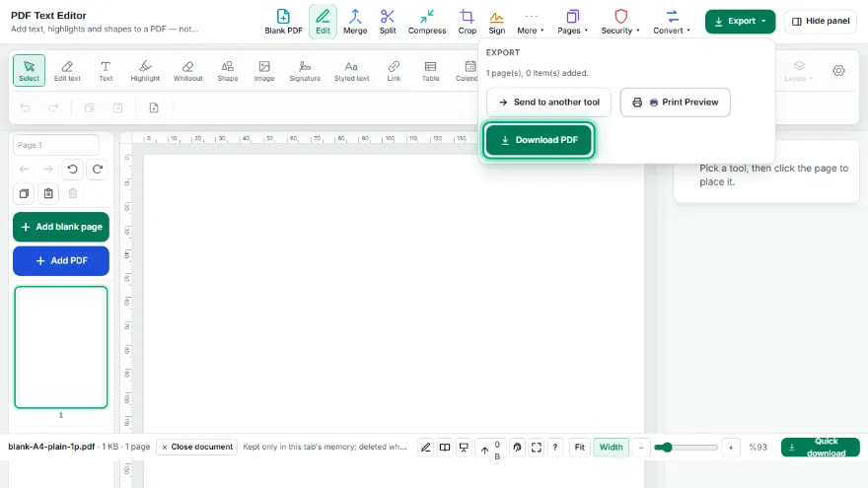Image resolution: width=868 pixels, height=488 pixels.
Task: Toggle Fit zoom mode
Action: tap(579, 447)
